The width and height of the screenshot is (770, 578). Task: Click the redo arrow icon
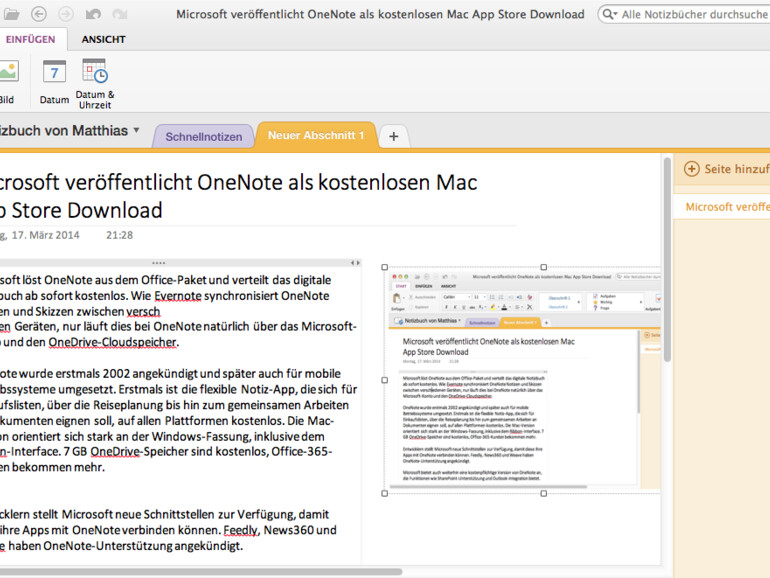point(120,14)
